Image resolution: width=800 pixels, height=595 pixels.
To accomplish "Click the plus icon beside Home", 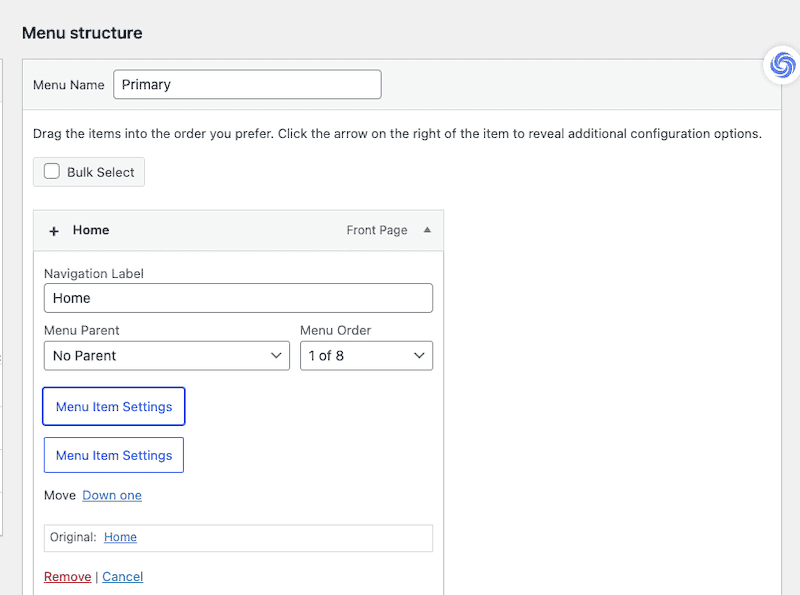I will point(54,231).
